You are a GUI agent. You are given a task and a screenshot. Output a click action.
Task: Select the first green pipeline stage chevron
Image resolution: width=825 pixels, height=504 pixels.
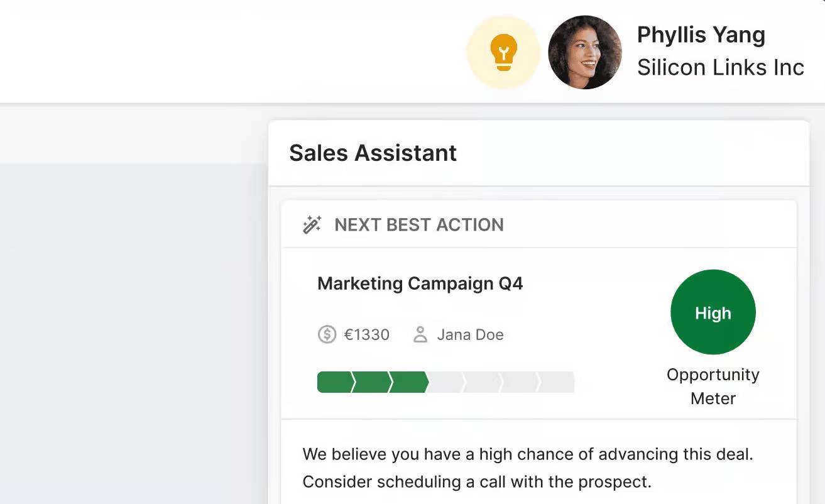(336, 381)
